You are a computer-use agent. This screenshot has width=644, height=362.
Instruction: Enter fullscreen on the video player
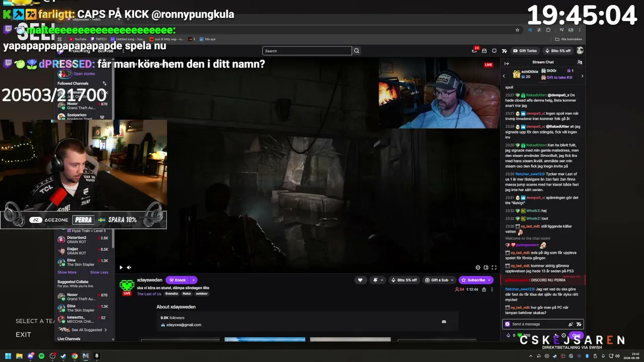coord(494,267)
